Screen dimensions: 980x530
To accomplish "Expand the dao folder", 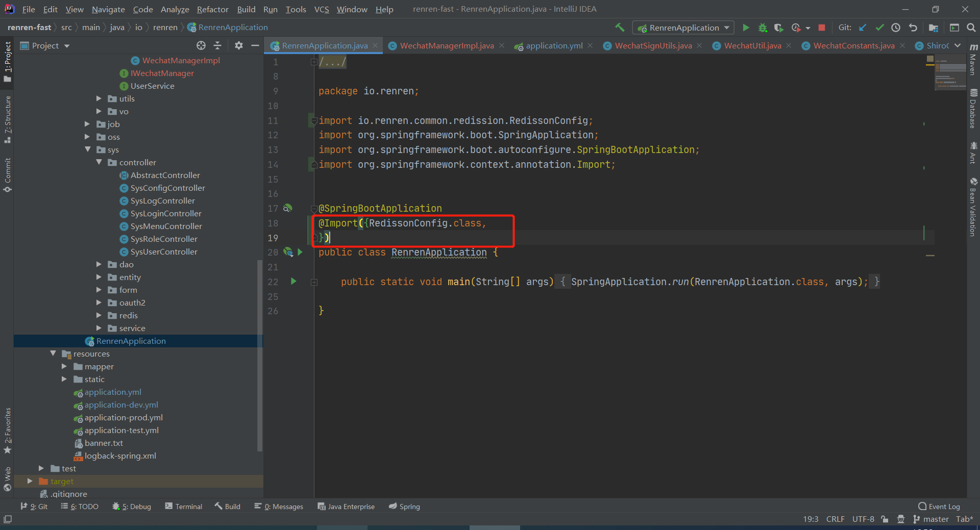I will click(x=99, y=264).
